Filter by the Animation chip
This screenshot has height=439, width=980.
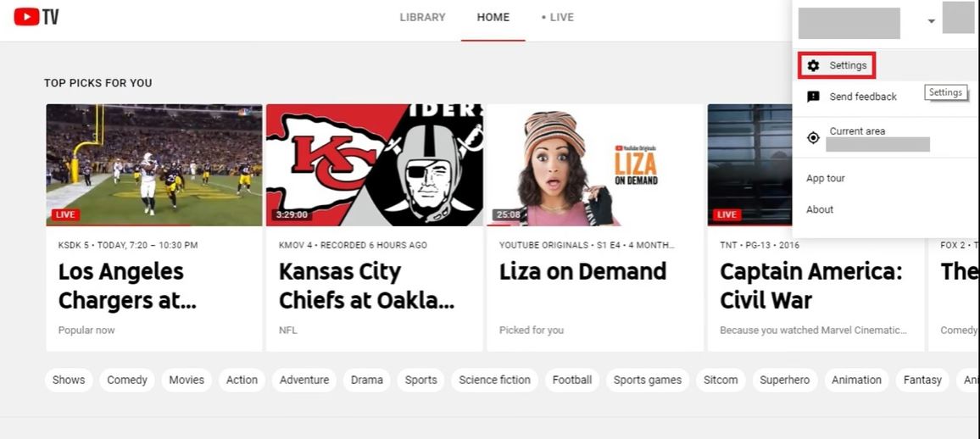click(856, 381)
